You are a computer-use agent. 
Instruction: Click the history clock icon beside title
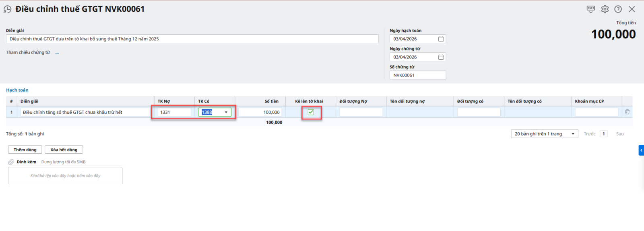(x=7, y=9)
